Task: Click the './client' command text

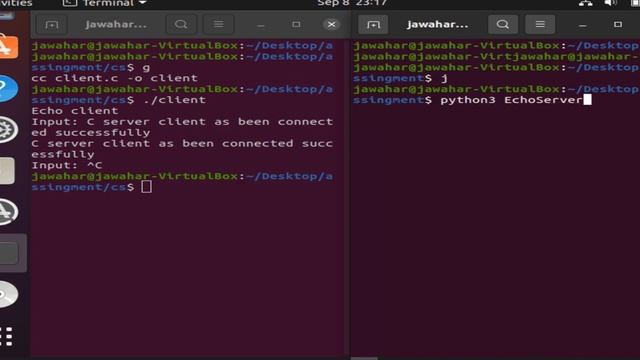Action: [175, 100]
